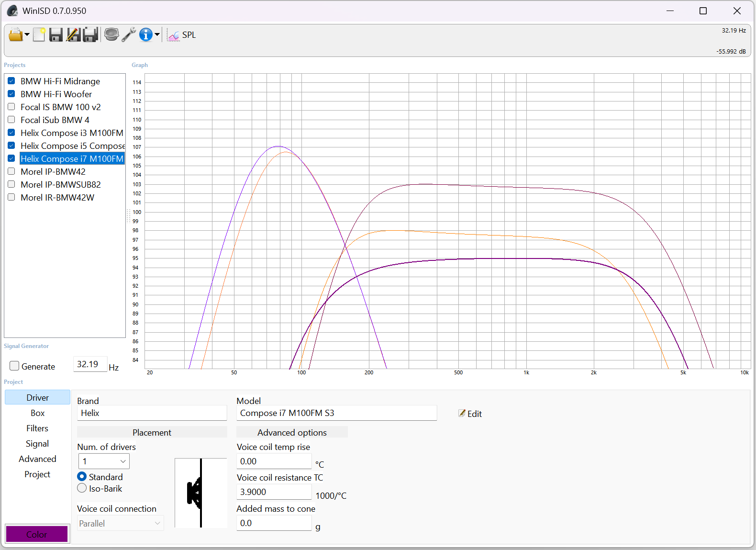756x550 pixels.
Task: Uncheck Helix Compose i5 project checkbox
Action: click(x=11, y=146)
